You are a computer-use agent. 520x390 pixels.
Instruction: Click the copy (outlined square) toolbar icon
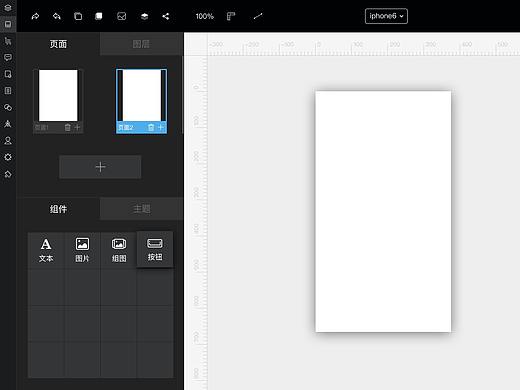[x=78, y=16]
